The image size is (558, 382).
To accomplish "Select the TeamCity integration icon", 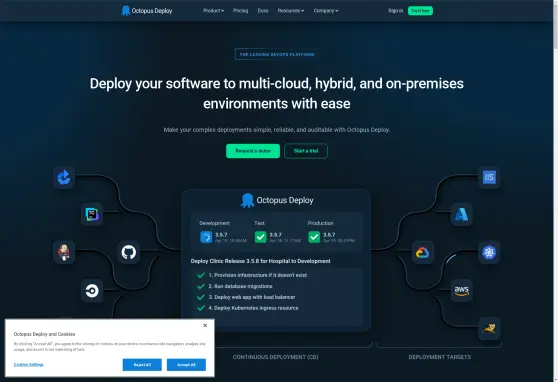I will tap(92, 214).
